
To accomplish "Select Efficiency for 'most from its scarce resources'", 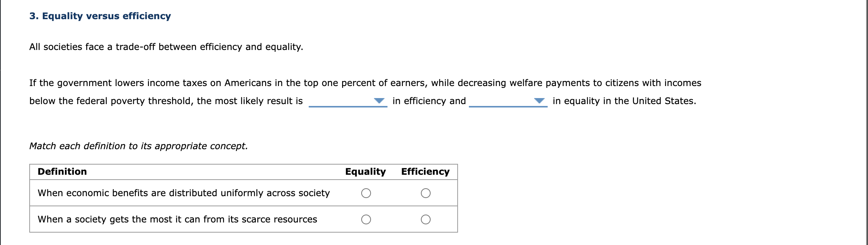I will point(426,219).
